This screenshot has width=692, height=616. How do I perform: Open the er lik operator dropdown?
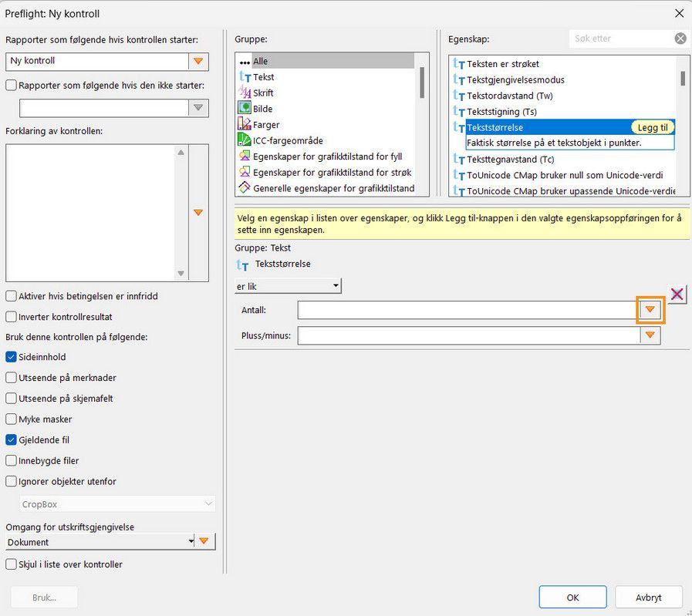coord(289,286)
